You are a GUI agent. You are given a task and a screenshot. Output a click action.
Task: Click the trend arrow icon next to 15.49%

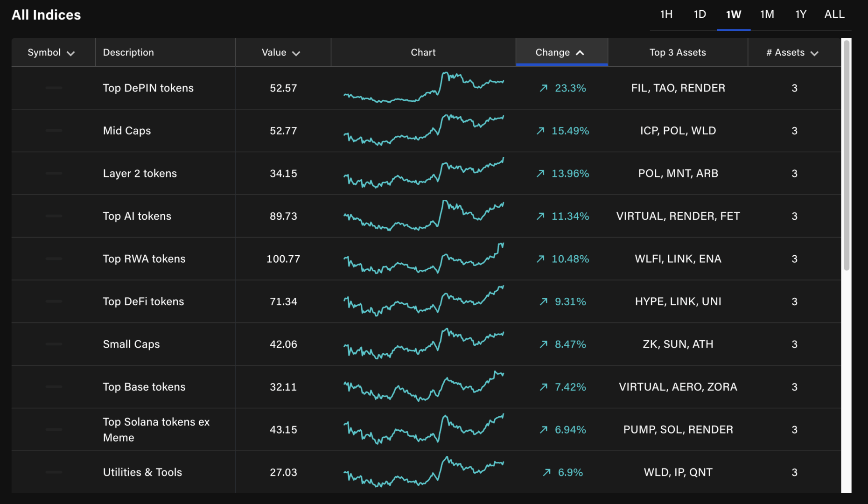tap(540, 131)
